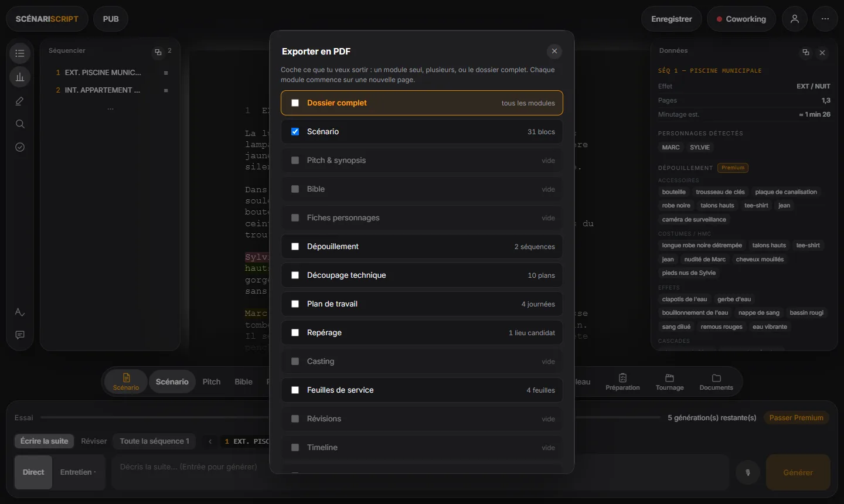This screenshot has height=504, width=844.
Task: Open the Entretien mode dropdown
Action: click(79, 472)
